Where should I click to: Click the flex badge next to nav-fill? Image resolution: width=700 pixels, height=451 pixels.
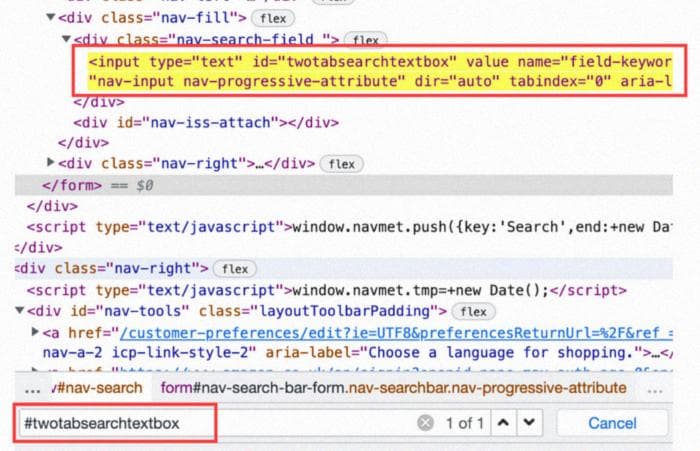(x=273, y=18)
